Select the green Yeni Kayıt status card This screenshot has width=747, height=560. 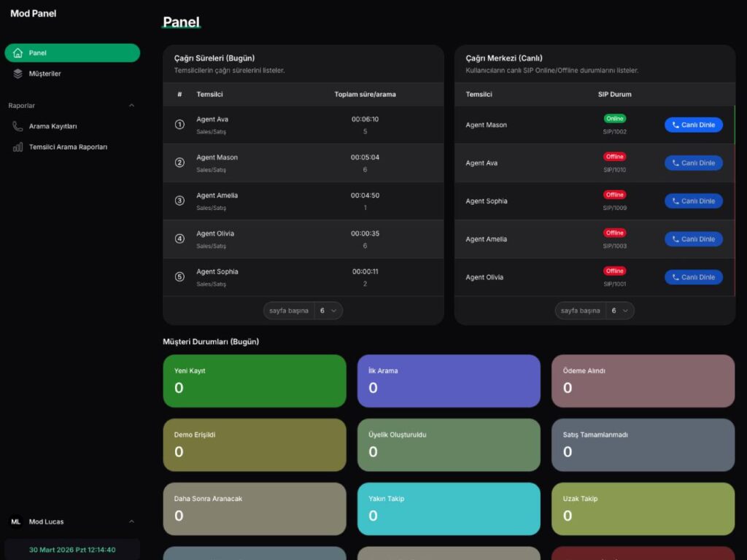[255, 381]
